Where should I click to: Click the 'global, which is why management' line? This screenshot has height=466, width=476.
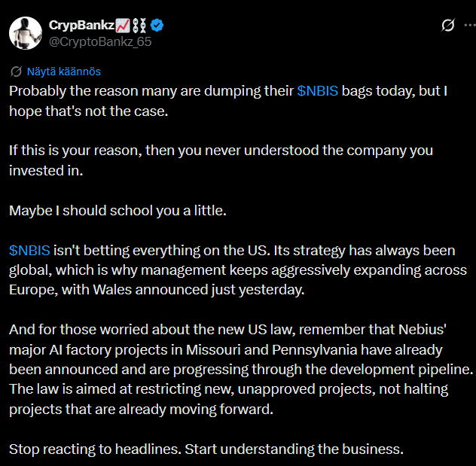(x=238, y=270)
